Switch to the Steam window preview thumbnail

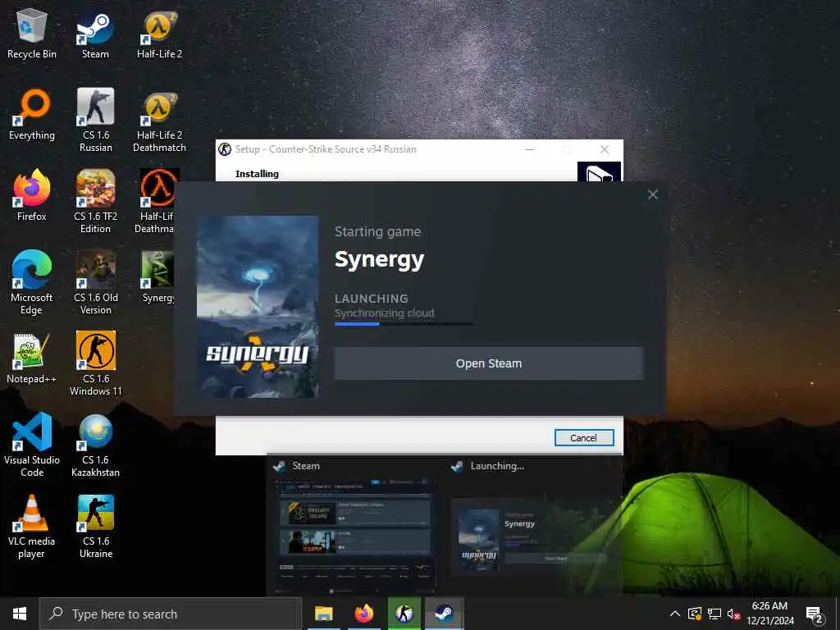[x=355, y=526]
